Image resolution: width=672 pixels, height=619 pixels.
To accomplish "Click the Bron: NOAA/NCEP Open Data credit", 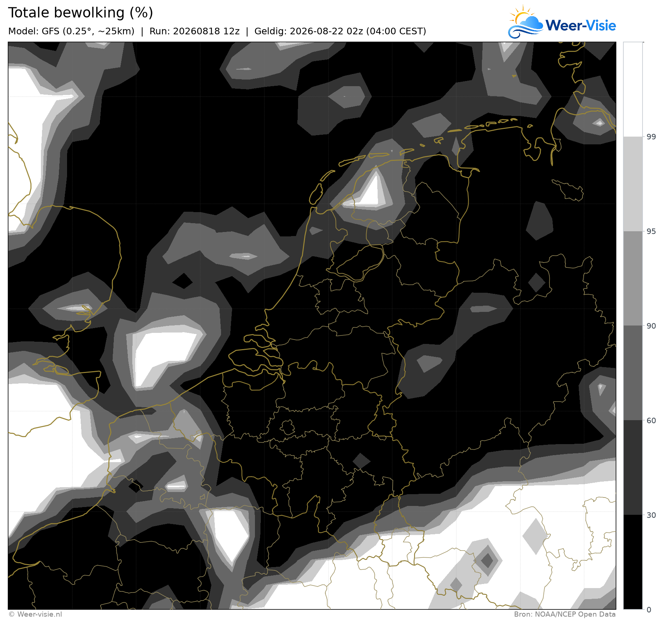I will pos(565,614).
